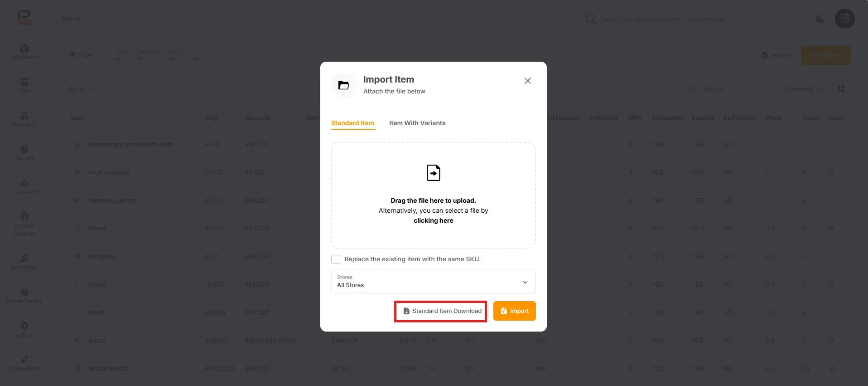Expand the Active status dropdown
The height and width of the screenshot is (386, 868).
click(x=82, y=88)
